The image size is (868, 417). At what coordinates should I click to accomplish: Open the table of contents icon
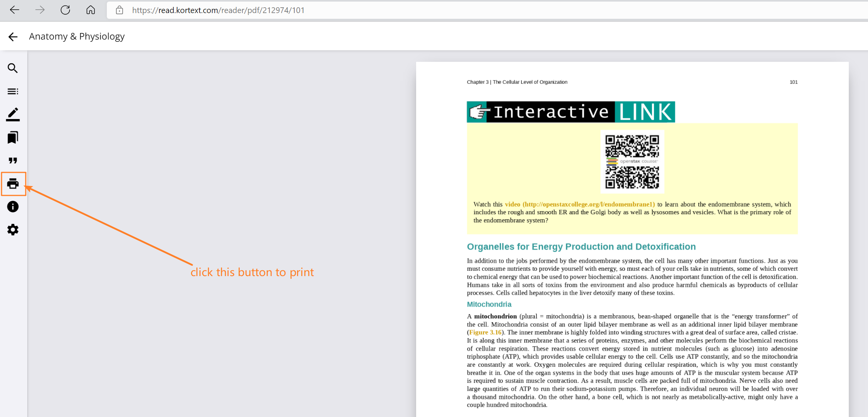point(13,91)
